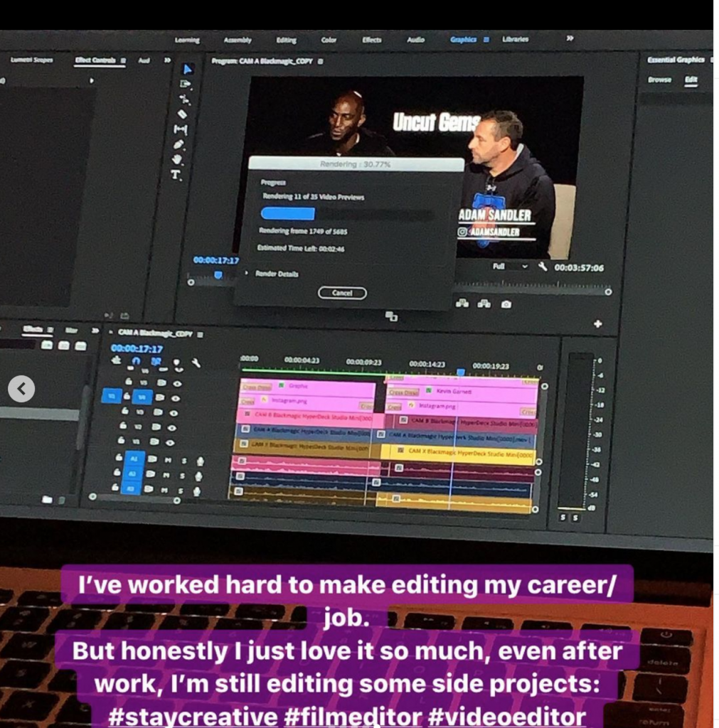Switch to the Editing workspace
The height and width of the screenshot is (728, 719).
(286, 40)
